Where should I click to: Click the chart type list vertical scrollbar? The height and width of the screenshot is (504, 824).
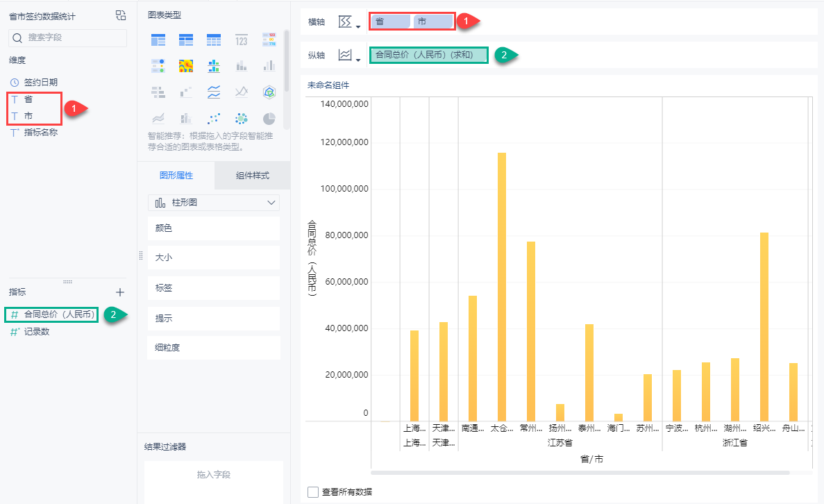pyautogui.click(x=287, y=61)
